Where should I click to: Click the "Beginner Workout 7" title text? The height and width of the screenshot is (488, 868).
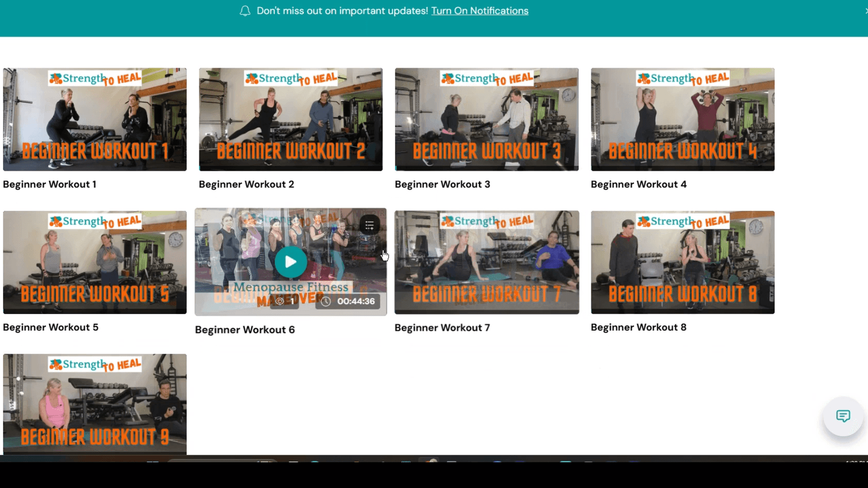[x=443, y=328]
